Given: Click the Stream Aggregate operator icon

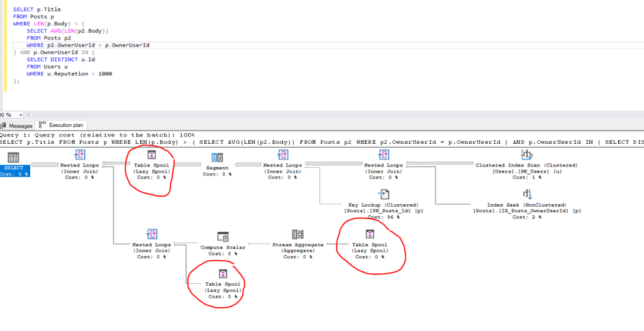Looking at the screenshot, I should [298, 235].
